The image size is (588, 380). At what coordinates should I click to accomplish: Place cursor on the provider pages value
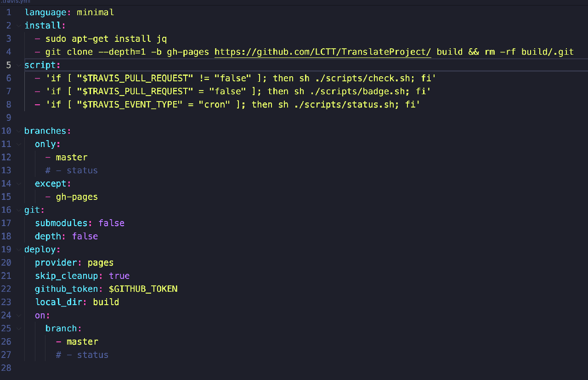100,263
